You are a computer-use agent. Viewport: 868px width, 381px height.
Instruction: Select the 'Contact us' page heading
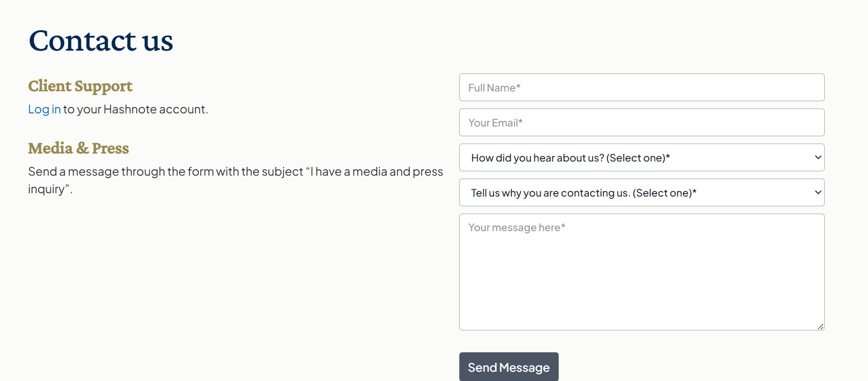point(101,40)
